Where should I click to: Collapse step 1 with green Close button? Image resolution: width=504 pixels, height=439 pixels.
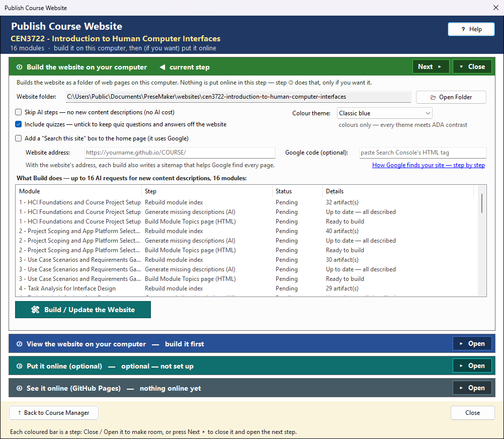click(x=472, y=66)
